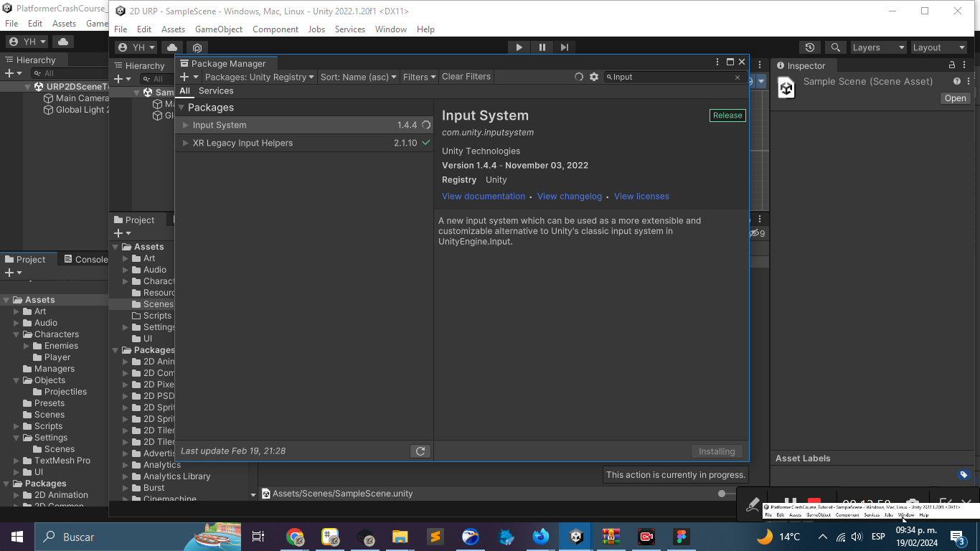Expand XR Legacy Input Helpers versions arrow
Viewport: 980px width, 551px height.
tap(186, 143)
